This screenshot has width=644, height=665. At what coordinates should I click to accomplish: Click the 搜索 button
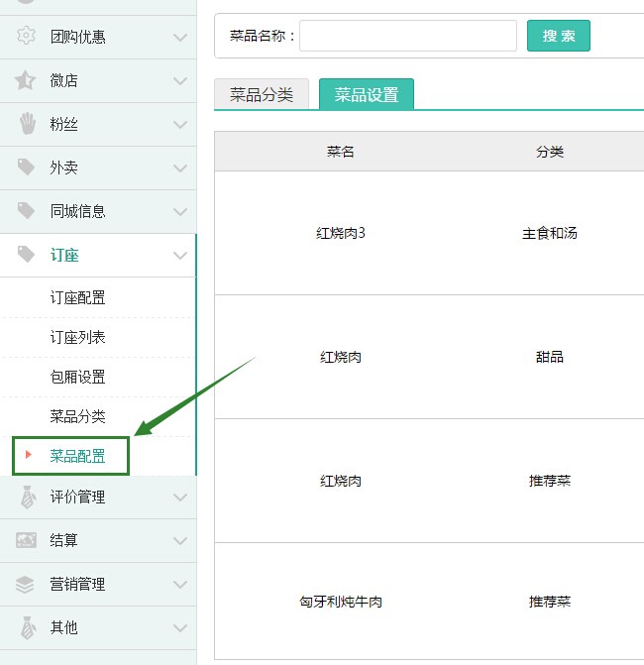(559, 36)
